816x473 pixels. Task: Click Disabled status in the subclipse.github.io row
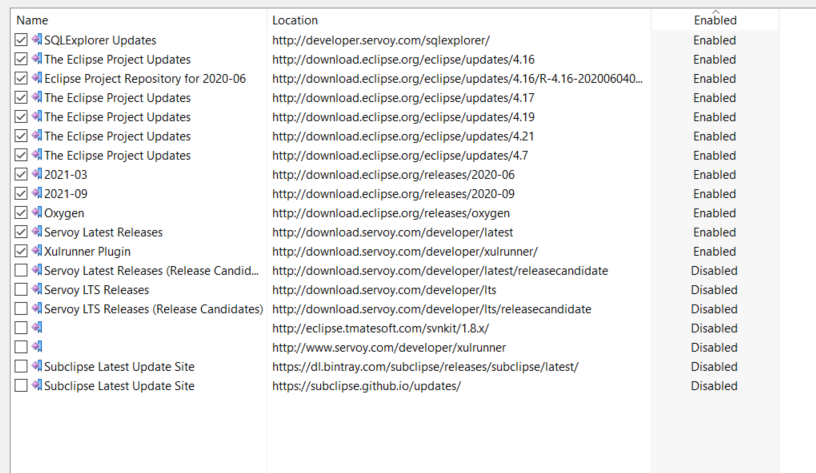[x=714, y=386]
